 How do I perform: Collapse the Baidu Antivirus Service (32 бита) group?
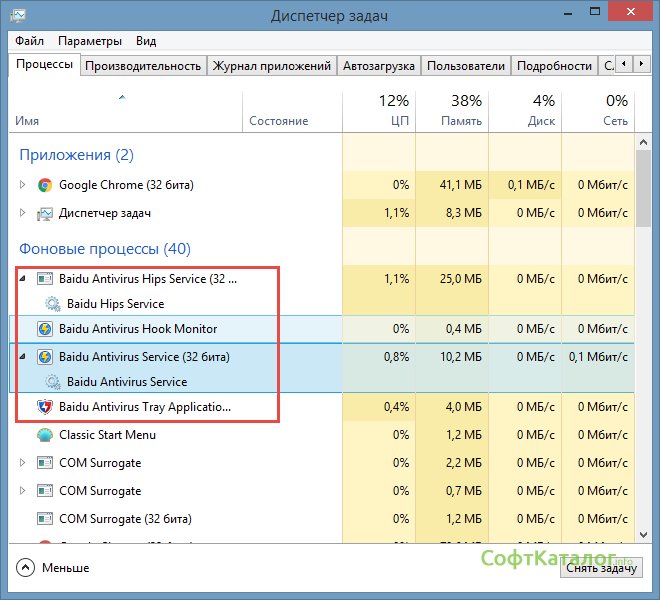[x=23, y=357]
